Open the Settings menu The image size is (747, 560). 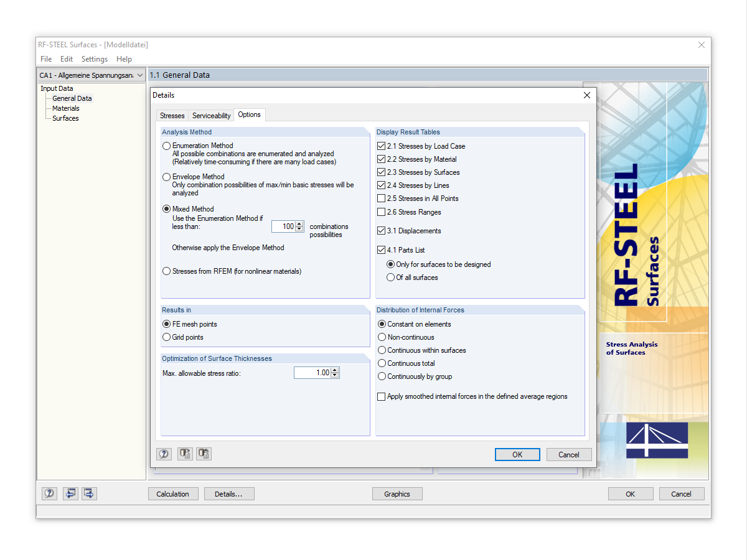click(94, 58)
